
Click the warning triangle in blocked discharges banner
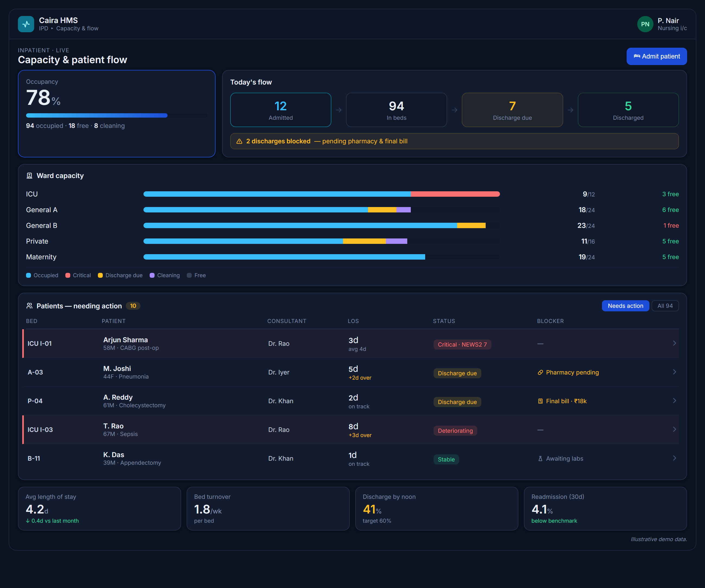pos(239,141)
